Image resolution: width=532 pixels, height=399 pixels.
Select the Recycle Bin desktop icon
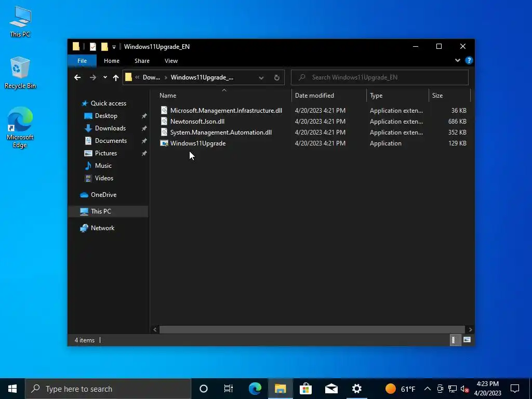pyautogui.click(x=20, y=73)
